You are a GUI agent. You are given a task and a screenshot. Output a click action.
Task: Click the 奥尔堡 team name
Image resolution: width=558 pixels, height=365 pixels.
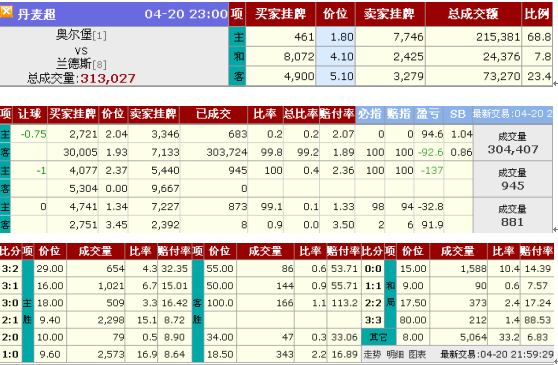pos(74,35)
